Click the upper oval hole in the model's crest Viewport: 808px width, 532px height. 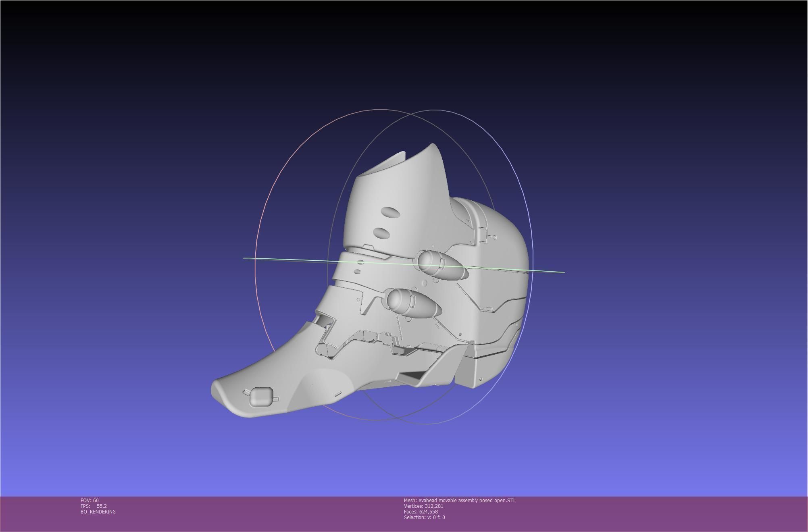click(x=391, y=212)
